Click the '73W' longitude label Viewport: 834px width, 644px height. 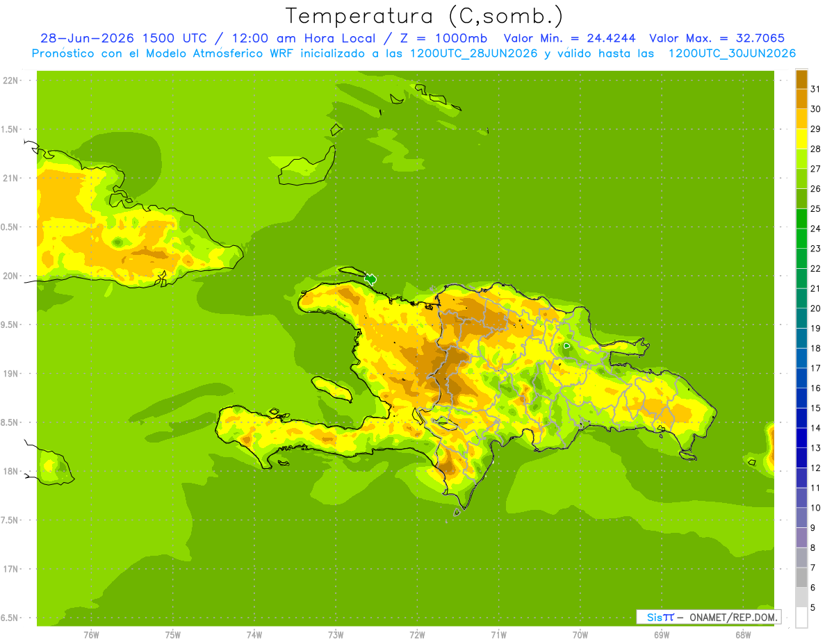pyautogui.click(x=336, y=635)
